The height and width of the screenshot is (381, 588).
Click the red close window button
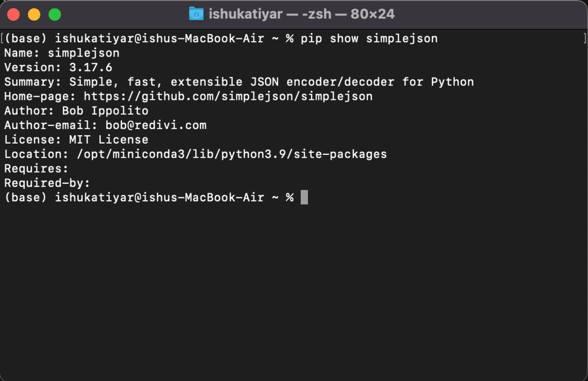point(13,14)
